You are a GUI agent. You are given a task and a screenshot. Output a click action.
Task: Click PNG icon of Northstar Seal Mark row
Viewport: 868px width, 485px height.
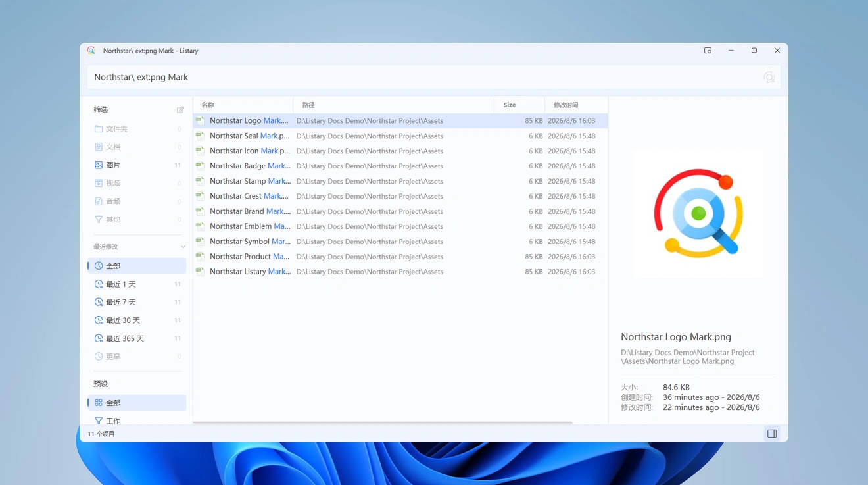pyautogui.click(x=200, y=136)
